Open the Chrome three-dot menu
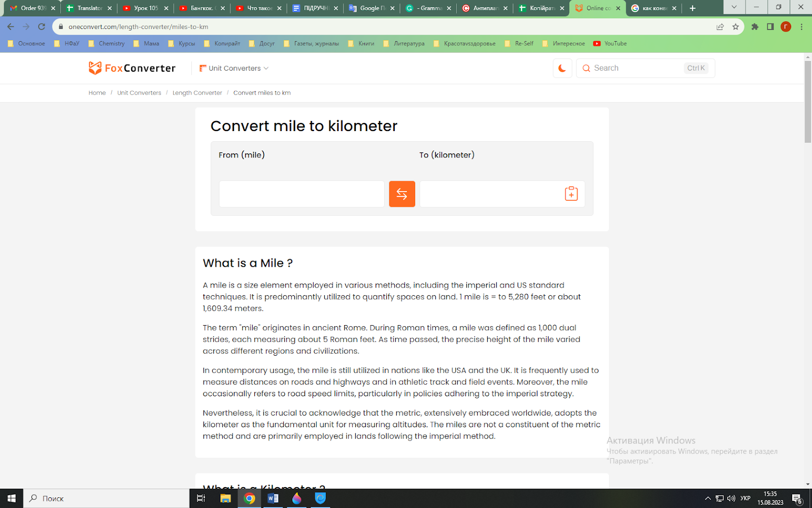812x508 pixels. 801,26
